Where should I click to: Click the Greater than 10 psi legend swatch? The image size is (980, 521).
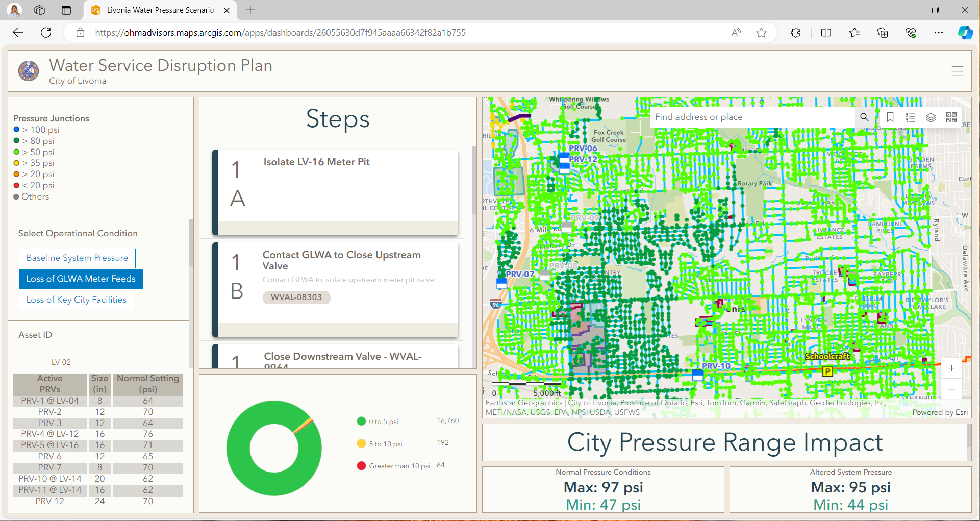[x=362, y=466]
